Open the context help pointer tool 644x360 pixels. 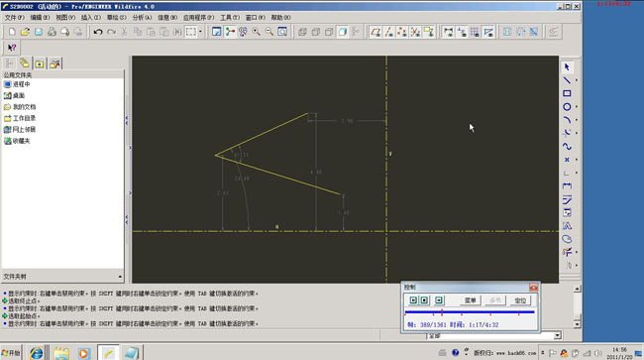tap(12, 48)
